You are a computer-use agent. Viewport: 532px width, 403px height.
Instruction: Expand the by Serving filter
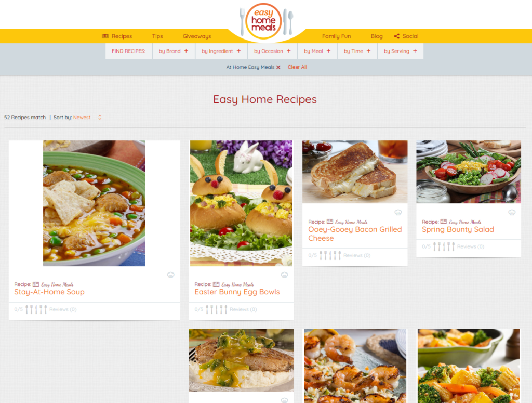click(x=401, y=51)
